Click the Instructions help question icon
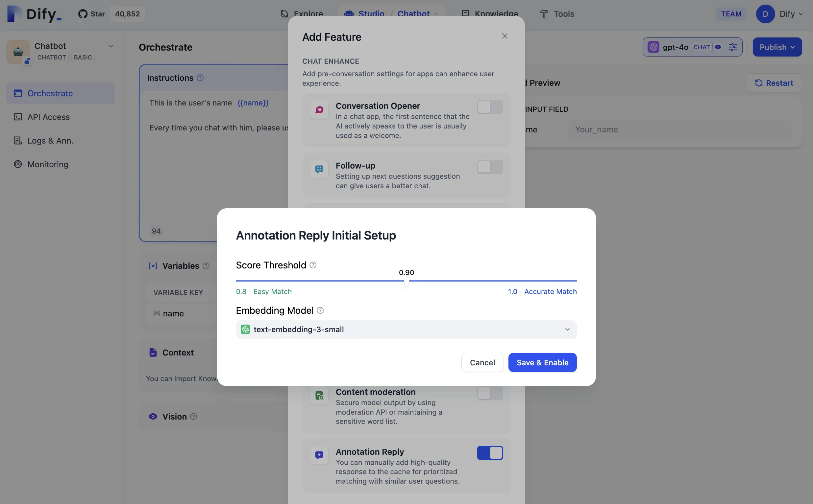 [x=200, y=78]
